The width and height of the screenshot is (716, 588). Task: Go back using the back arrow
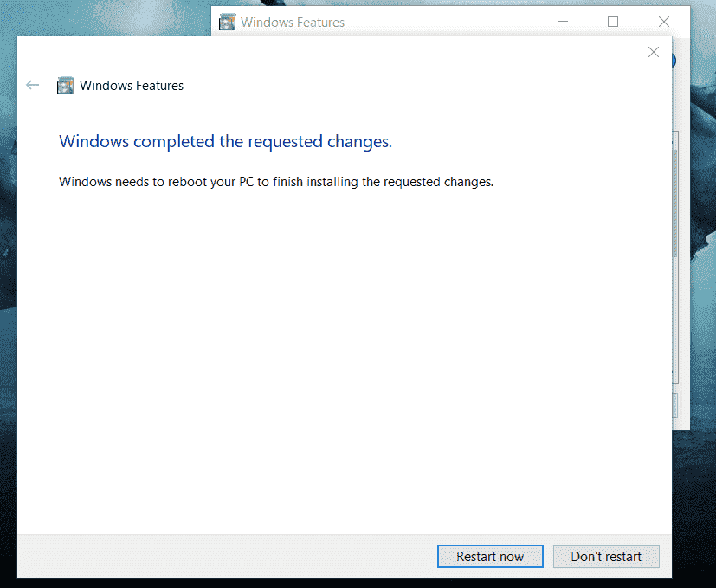point(32,85)
